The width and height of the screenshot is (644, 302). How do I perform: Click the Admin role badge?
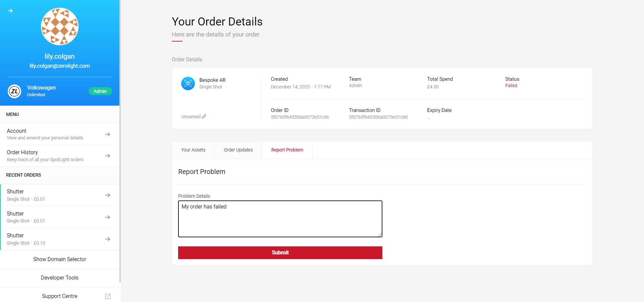pyautogui.click(x=100, y=91)
